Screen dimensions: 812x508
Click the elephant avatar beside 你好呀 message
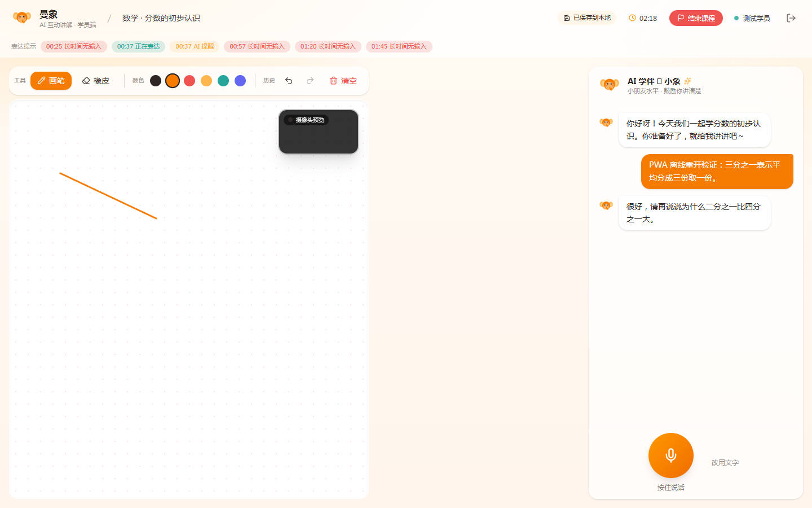coord(606,122)
